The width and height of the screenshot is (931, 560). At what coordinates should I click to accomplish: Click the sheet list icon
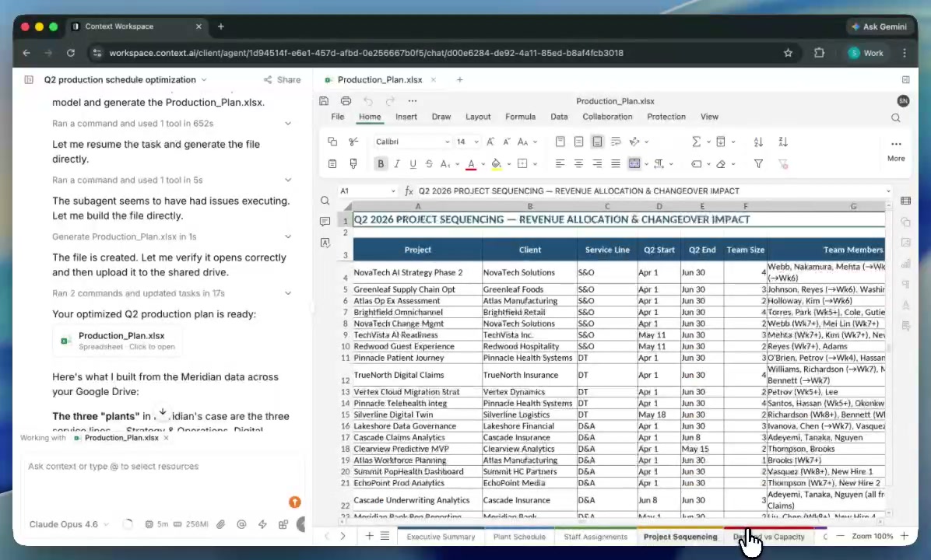(x=385, y=536)
